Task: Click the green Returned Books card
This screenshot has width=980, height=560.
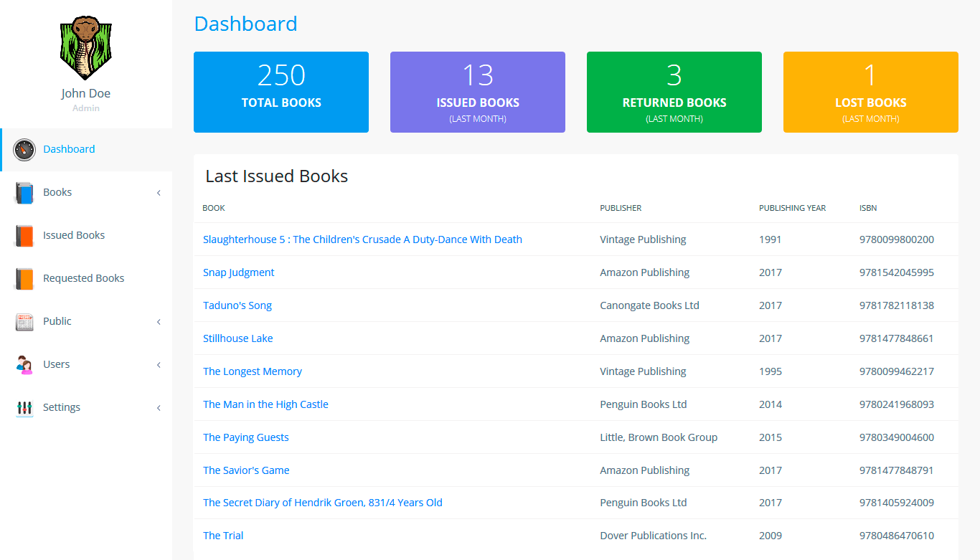Action: (674, 92)
